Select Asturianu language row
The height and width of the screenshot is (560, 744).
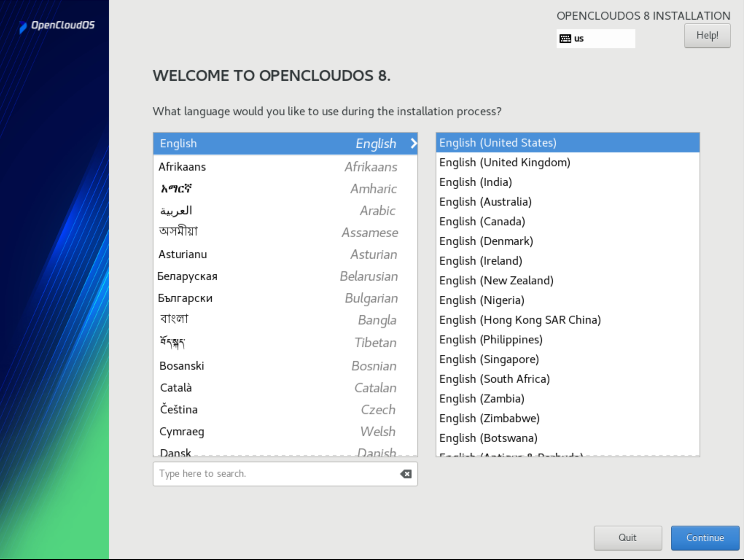(x=285, y=254)
